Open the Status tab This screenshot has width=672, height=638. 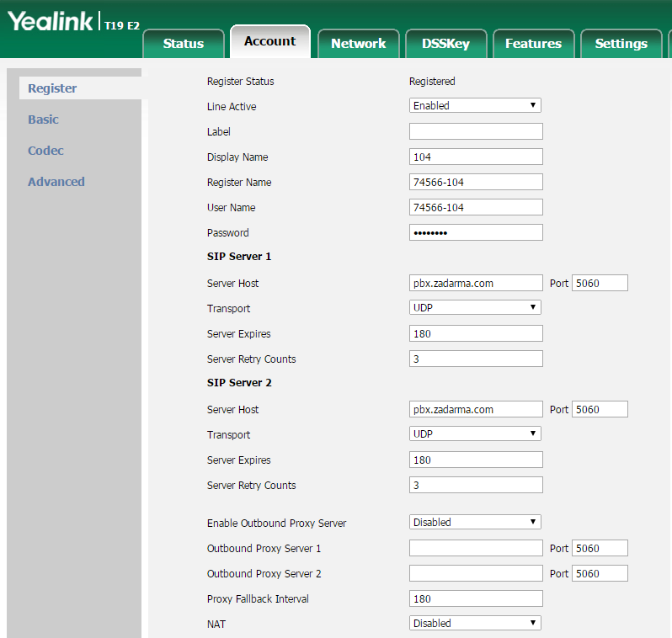click(x=184, y=44)
